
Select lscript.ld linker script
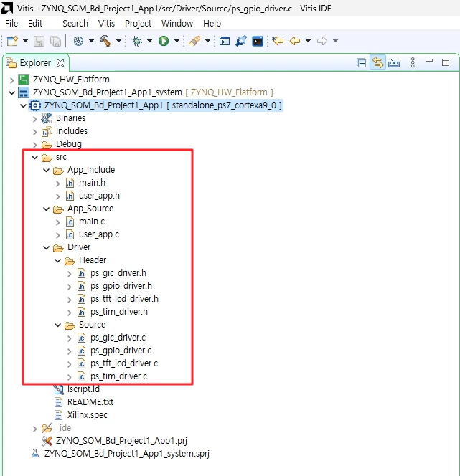[x=83, y=389]
